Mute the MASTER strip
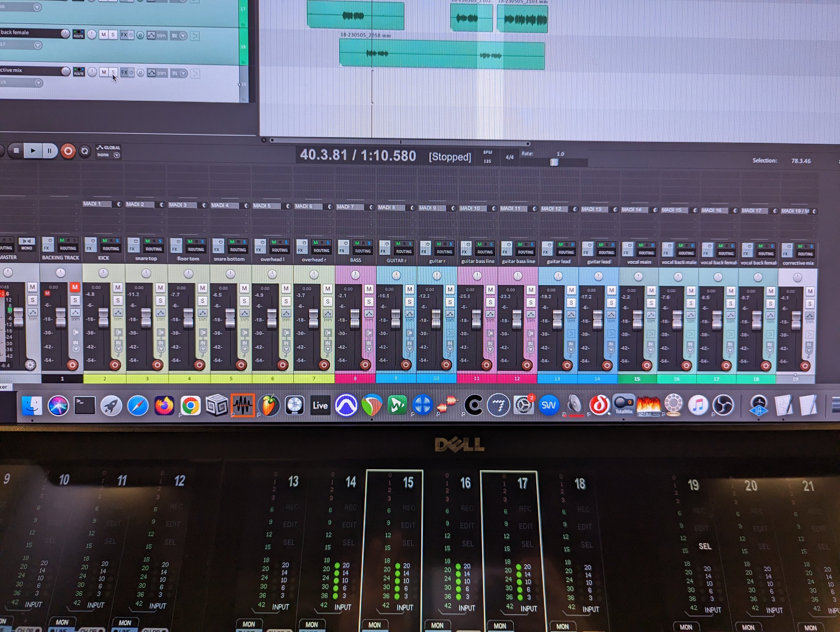 pyautogui.click(x=32, y=287)
